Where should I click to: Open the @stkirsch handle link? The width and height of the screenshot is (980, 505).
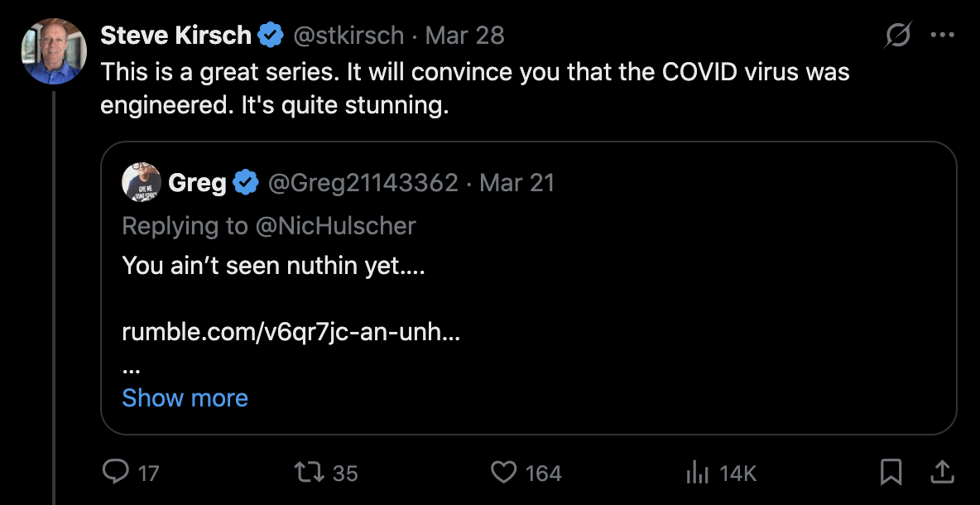point(347,36)
